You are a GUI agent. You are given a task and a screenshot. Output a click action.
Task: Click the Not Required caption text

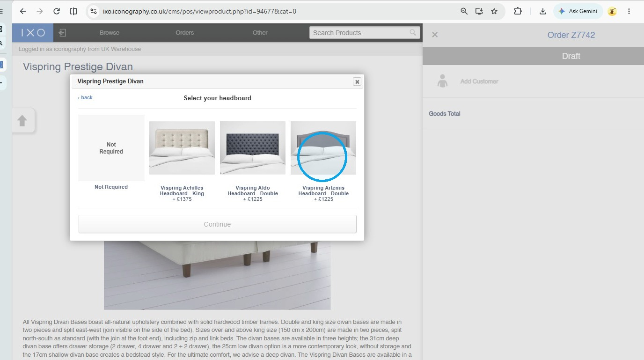tap(111, 187)
